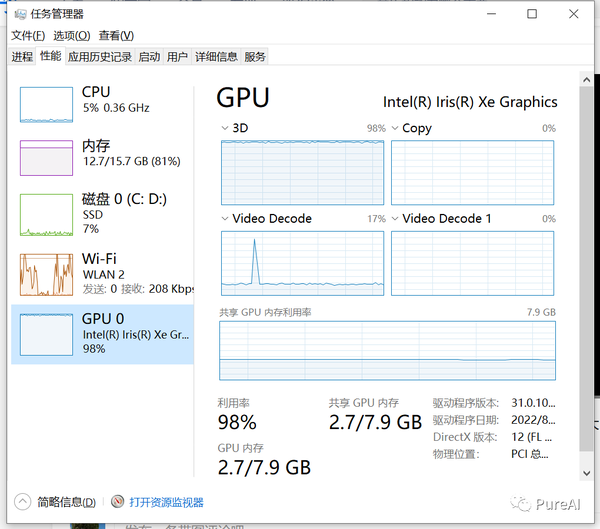600x529 pixels.
Task: Select the Wi-Fi graph thumbnail
Action: click(47, 274)
